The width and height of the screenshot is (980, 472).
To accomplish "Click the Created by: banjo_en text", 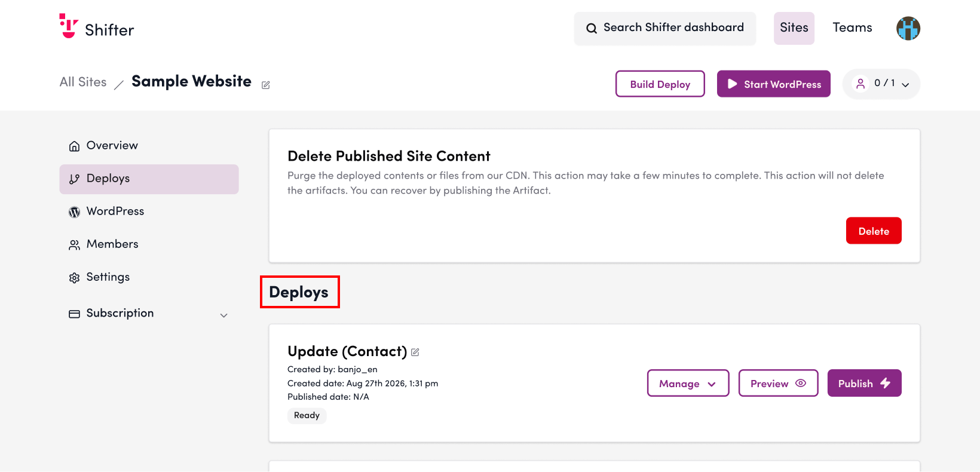I will click(x=332, y=369).
